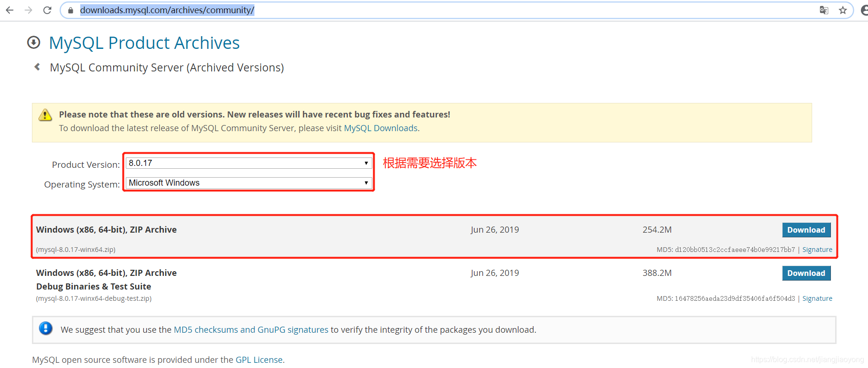Download the 254.2M Windows ZIP Archive
The height and width of the screenshot is (368, 868).
(x=806, y=230)
